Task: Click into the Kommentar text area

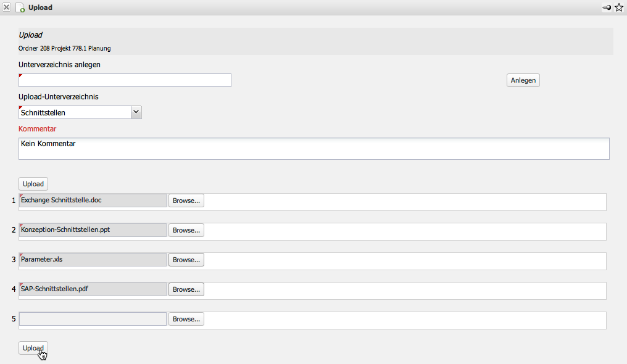Action: tap(313, 149)
